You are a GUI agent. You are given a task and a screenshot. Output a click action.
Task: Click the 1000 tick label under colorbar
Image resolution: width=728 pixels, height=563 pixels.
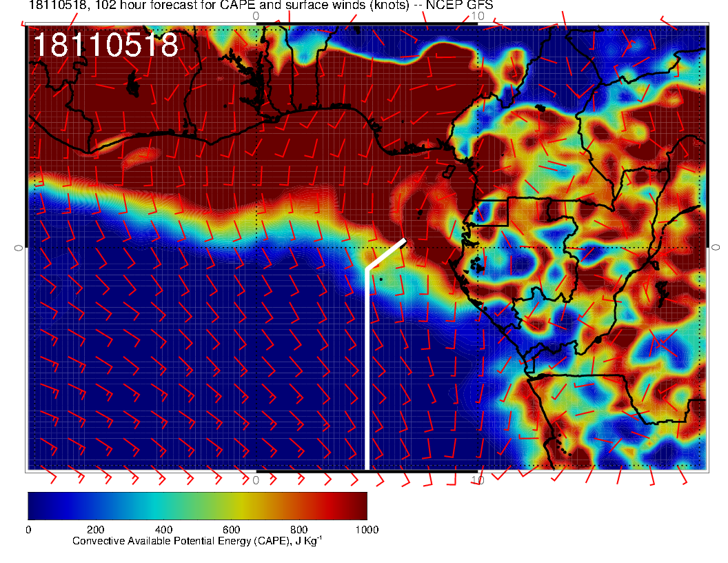[366, 530]
